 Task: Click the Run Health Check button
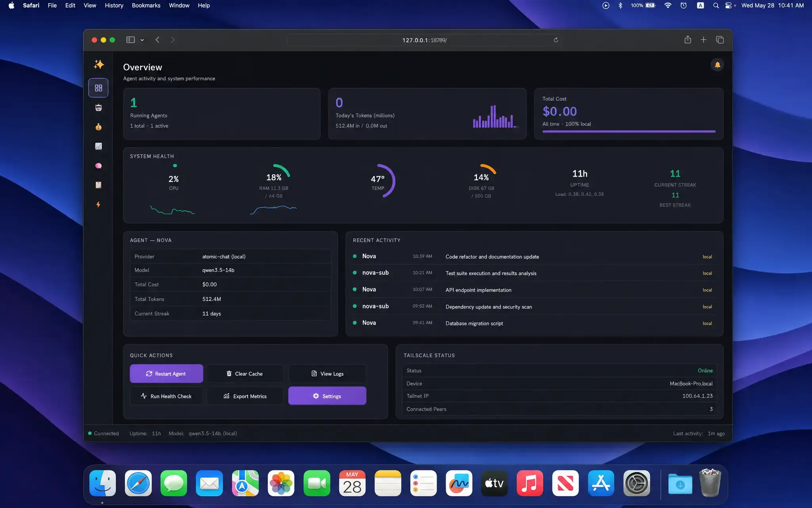pos(166,396)
